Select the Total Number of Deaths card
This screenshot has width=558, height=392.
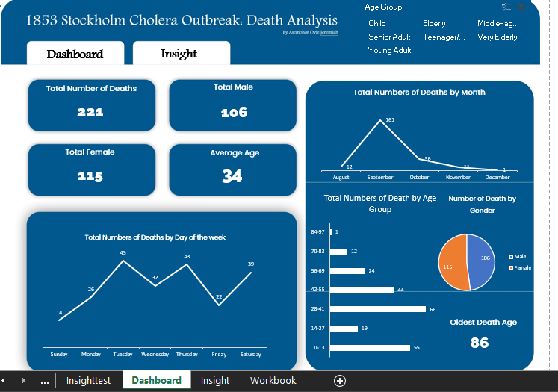pyautogui.click(x=91, y=105)
